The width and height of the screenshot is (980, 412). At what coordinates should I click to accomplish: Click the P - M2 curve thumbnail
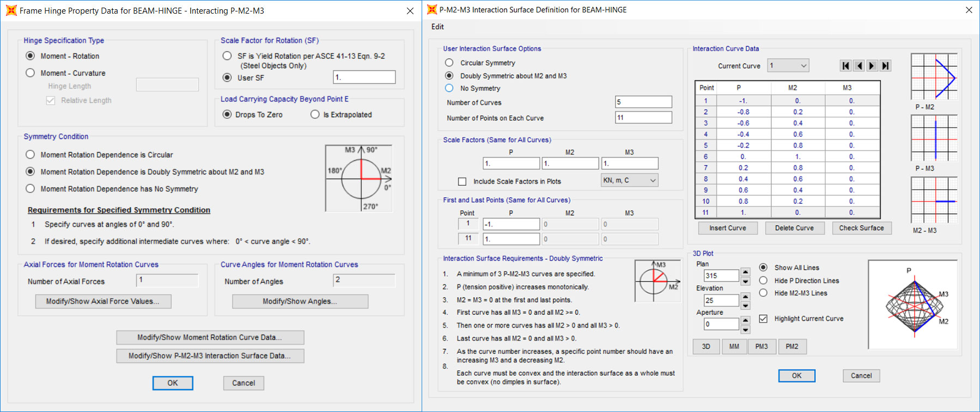[934, 77]
